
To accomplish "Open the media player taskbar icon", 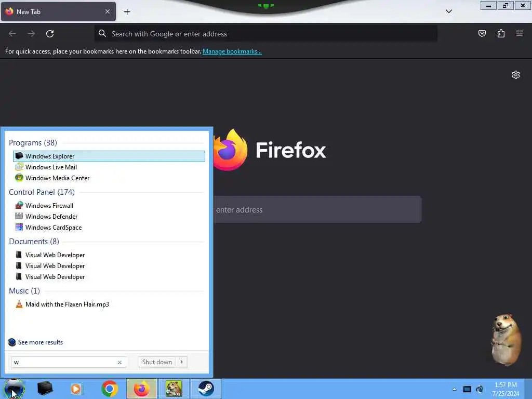I will 77,389.
